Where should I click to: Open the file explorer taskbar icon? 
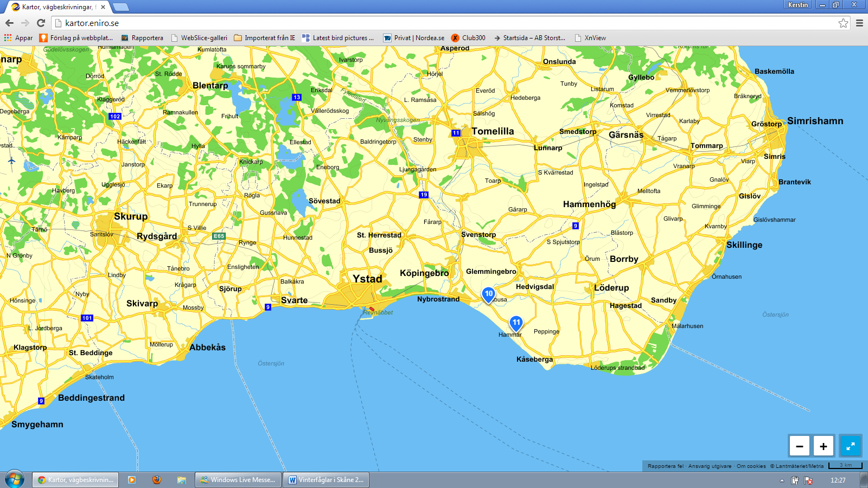tap(182, 480)
